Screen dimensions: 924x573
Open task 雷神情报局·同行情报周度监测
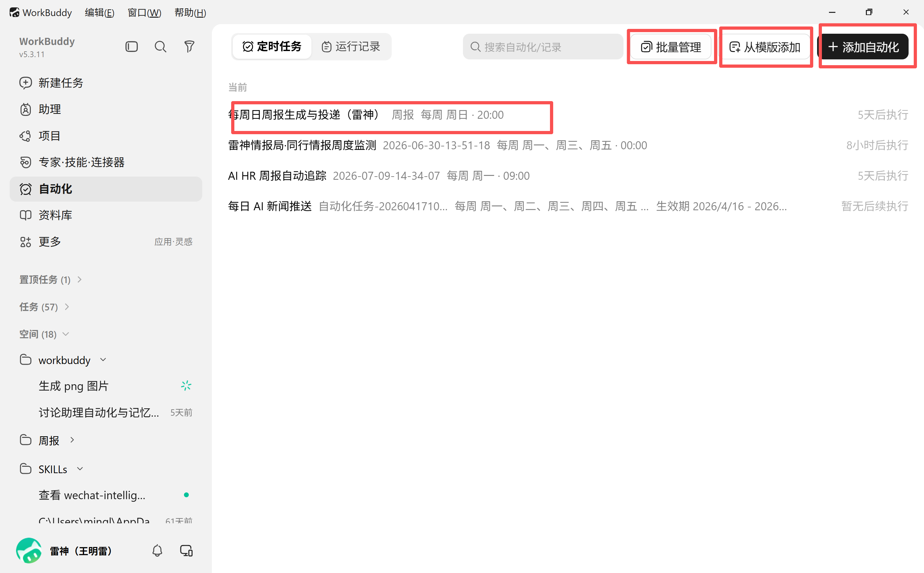tap(568, 145)
